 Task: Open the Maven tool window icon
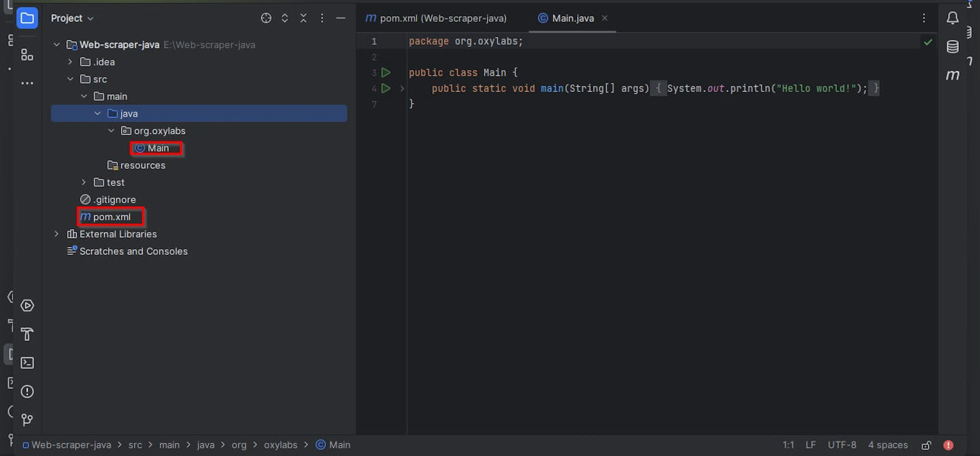click(952, 75)
